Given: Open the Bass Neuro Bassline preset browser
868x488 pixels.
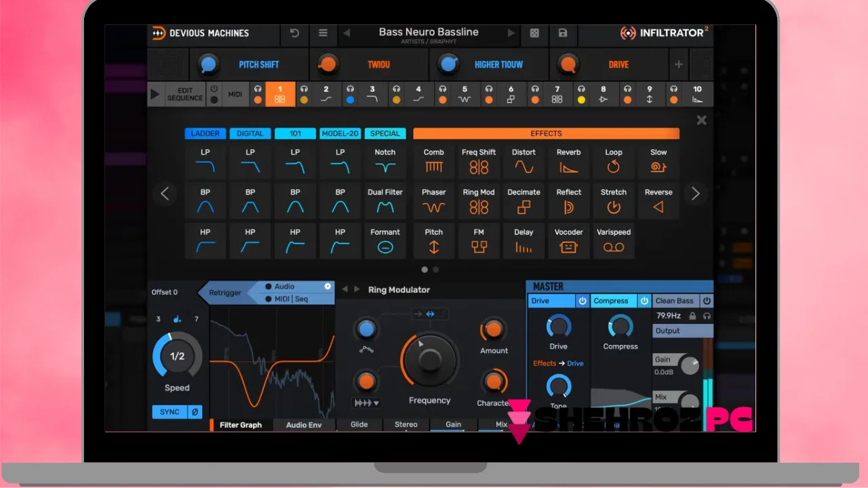Looking at the screenshot, I should [x=429, y=35].
